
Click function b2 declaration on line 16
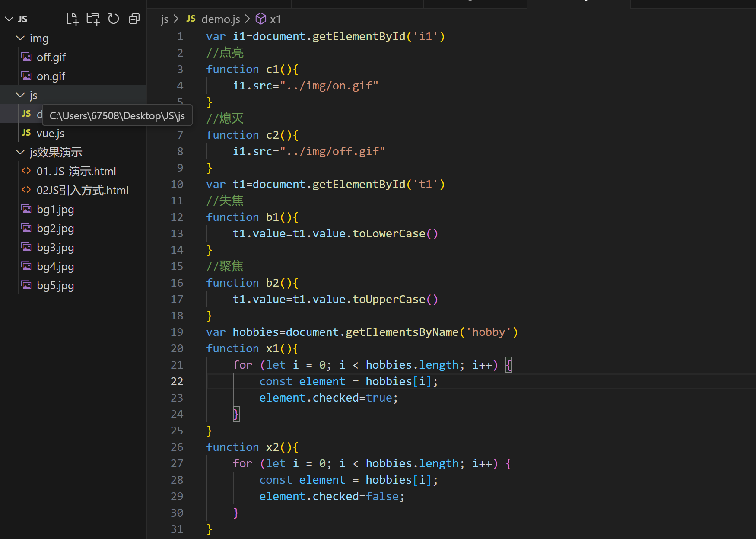[252, 283]
